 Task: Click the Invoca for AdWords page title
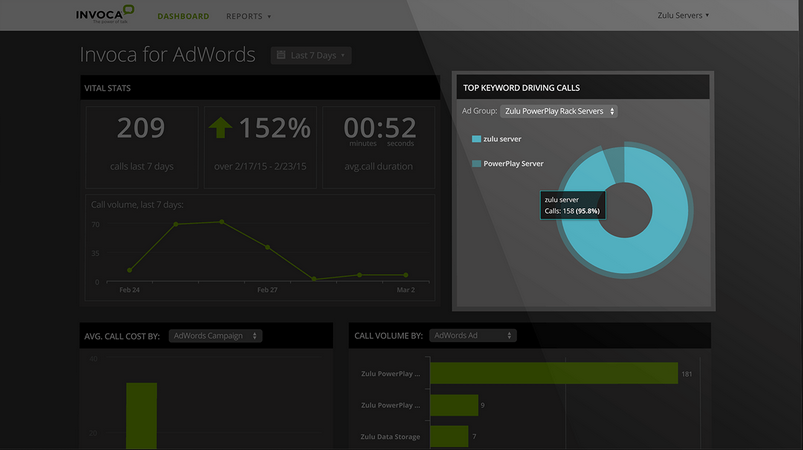pos(167,54)
